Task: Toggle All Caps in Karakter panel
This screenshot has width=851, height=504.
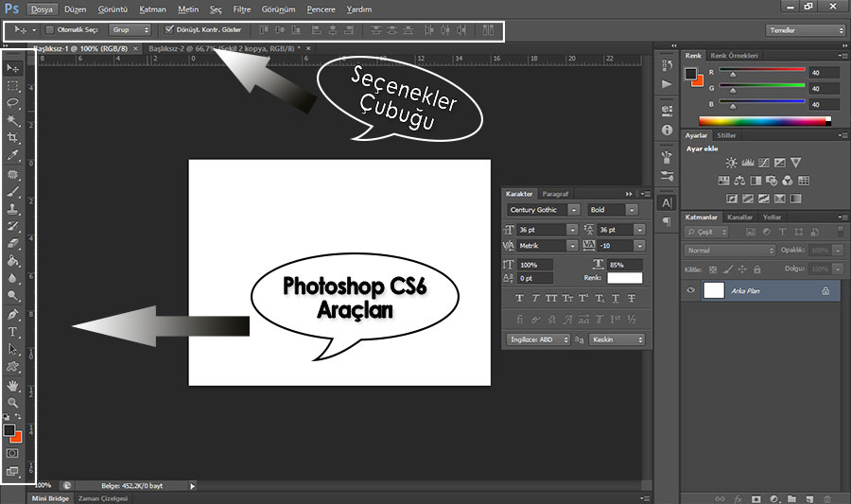Action: pos(551,299)
